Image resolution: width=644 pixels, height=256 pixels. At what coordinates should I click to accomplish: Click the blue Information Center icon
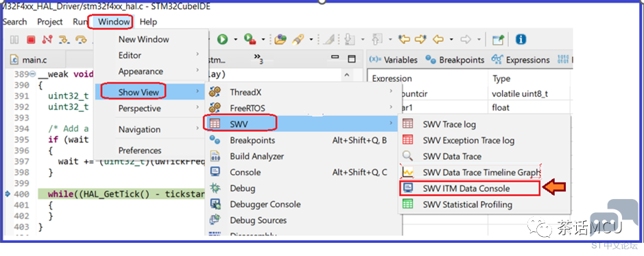pos(521,39)
